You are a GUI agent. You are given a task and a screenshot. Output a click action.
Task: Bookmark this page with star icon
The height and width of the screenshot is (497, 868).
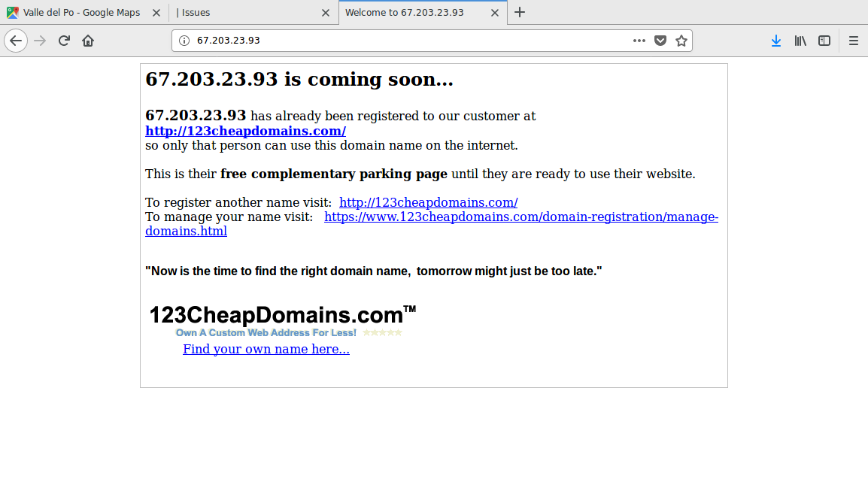681,41
